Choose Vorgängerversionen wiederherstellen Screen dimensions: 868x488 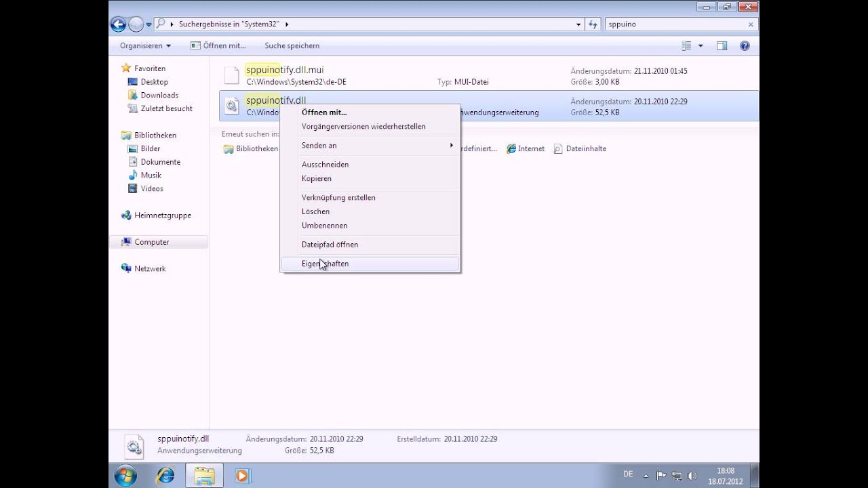tap(370, 126)
